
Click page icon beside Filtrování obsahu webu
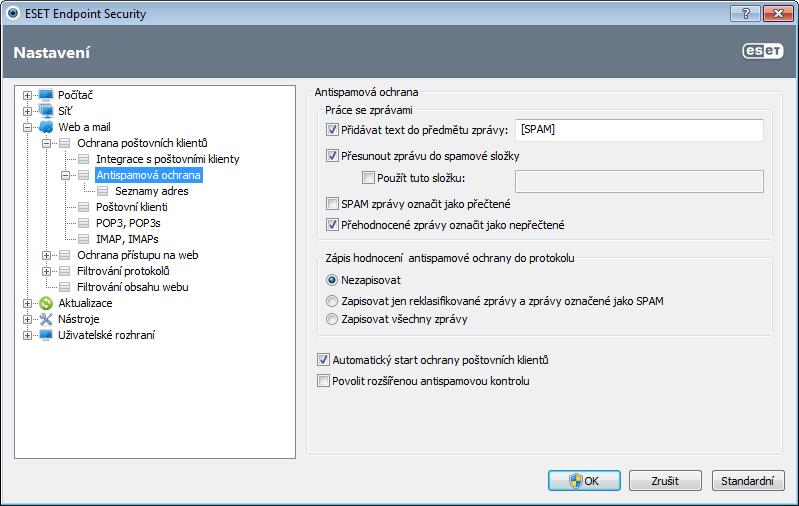(x=65, y=287)
